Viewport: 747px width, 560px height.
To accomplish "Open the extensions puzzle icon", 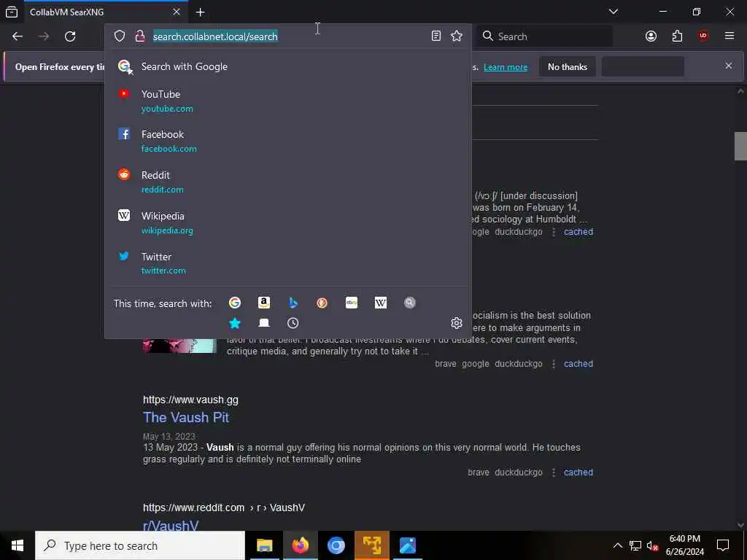I will pyautogui.click(x=677, y=36).
